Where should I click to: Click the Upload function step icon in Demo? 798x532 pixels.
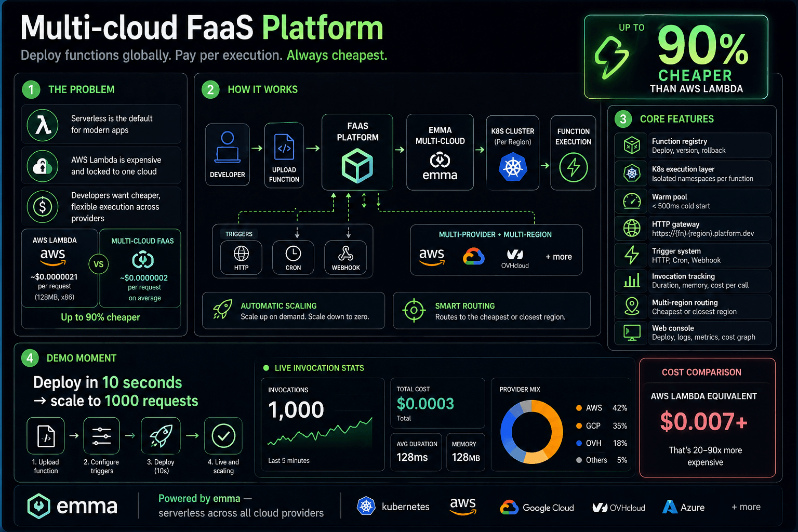click(x=46, y=436)
